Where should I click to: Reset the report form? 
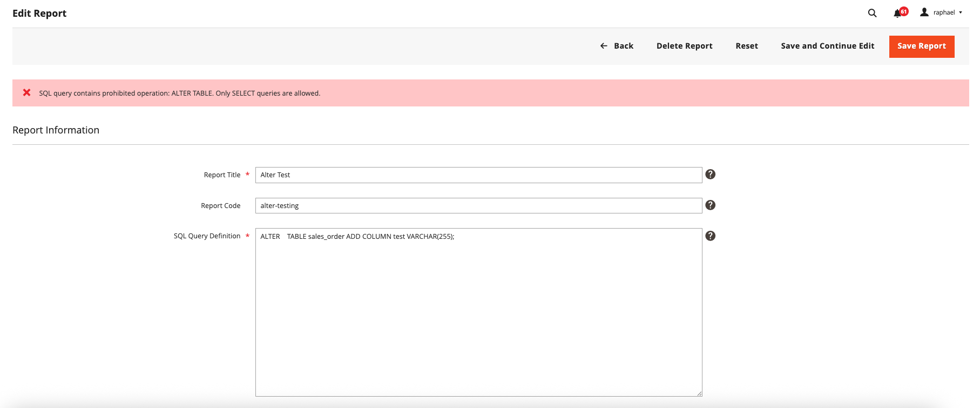coord(746,46)
